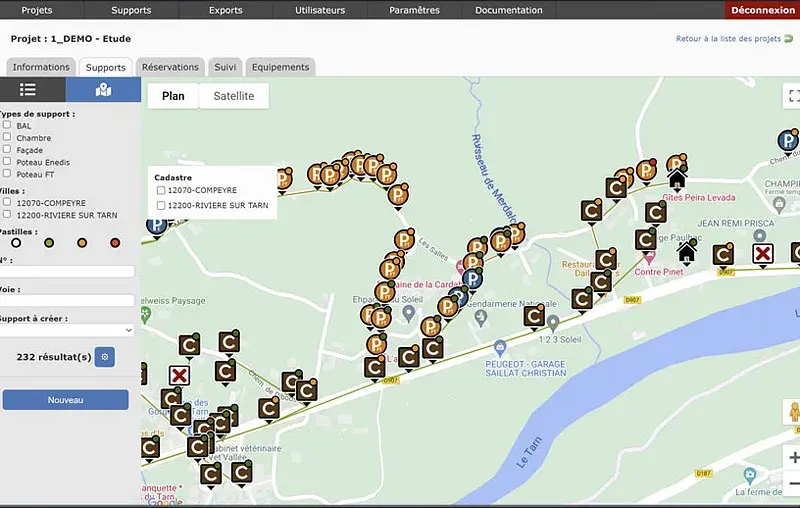This screenshot has width=800, height=508.
Task: Toggle fullscreen map view
Action: pyautogui.click(x=792, y=95)
